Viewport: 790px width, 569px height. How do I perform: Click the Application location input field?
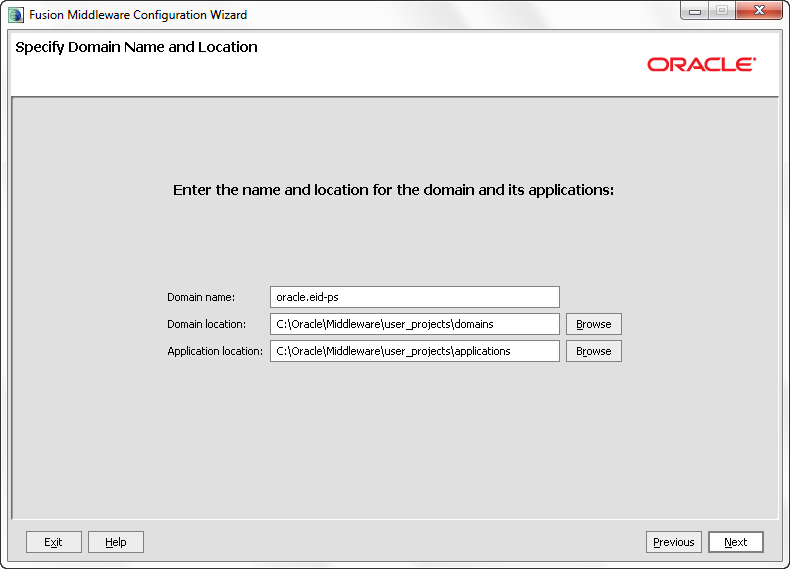pyautogui.click(x=415, y=351)
